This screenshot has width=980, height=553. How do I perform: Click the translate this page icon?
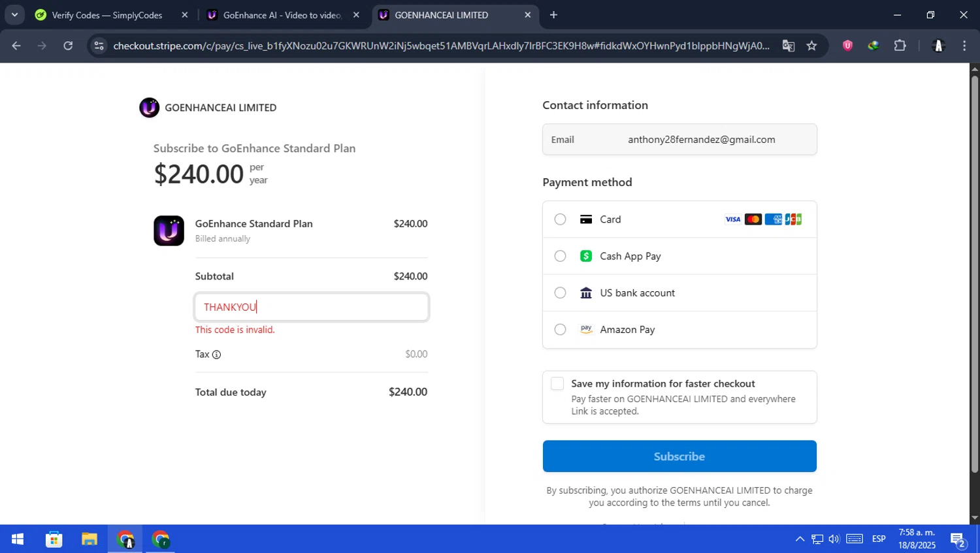(789, 46)
